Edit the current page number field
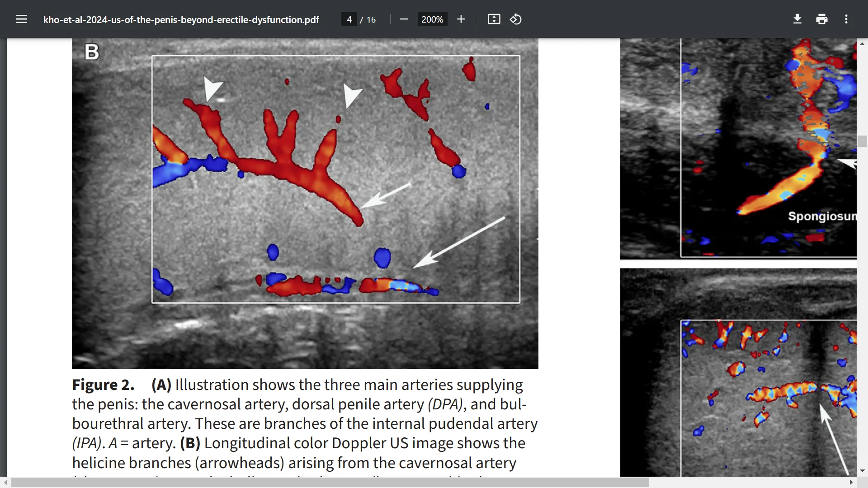This screenshot has height=488, width=868. [349, 19]
